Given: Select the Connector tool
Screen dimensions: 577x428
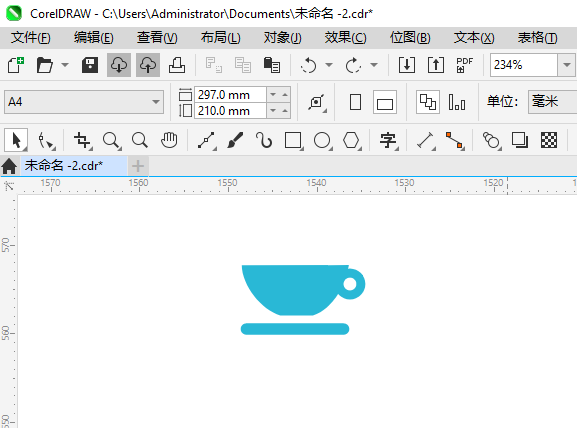Looking at the screenshot, I should coord(455,141).
